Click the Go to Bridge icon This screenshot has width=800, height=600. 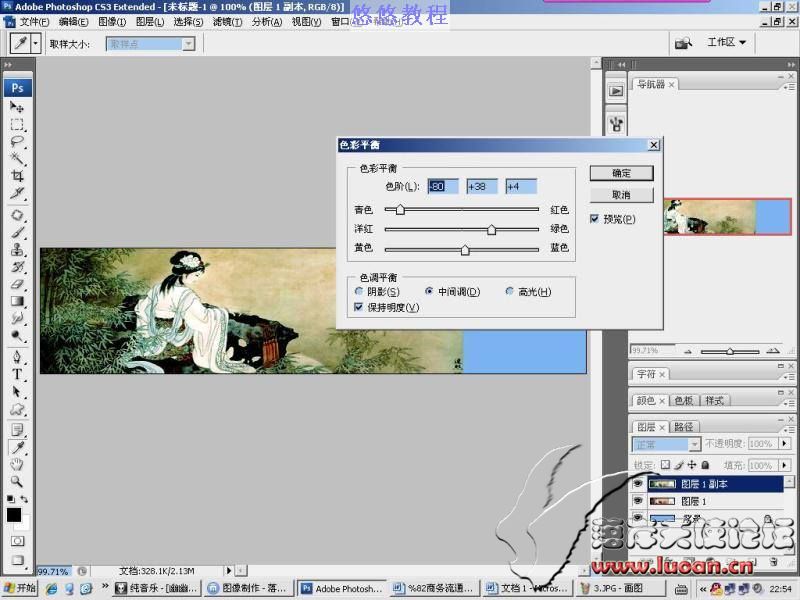683,43
